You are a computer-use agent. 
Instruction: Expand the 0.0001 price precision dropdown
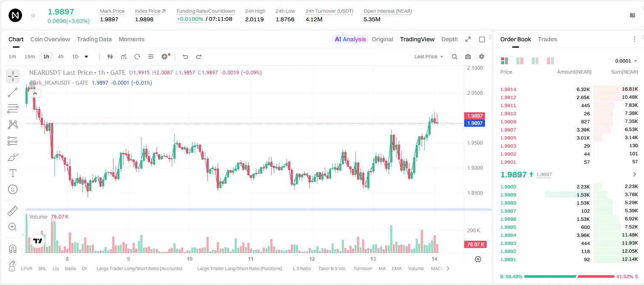[x=626, y=61]
